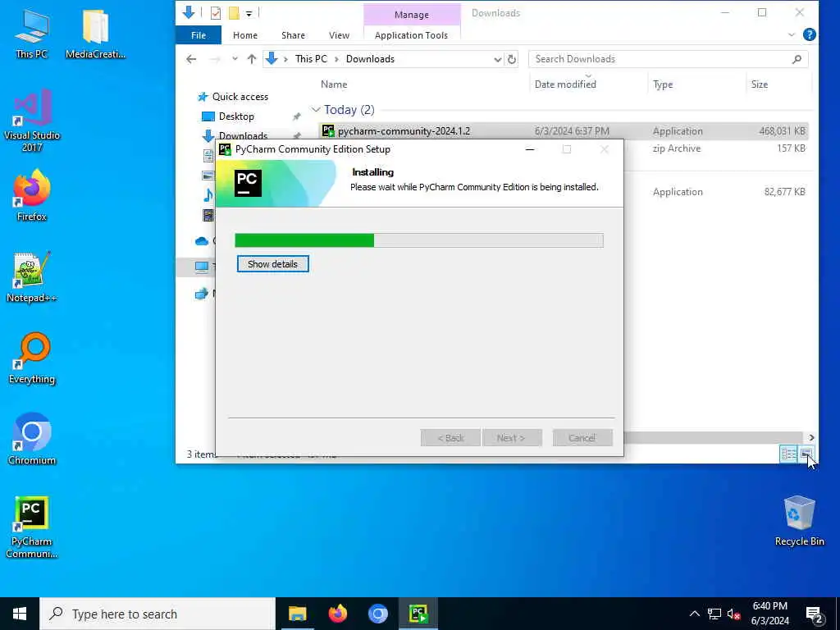Click the network tray icon
The width and height of the screenshot is (840, 630).
[x=714, y=614]
